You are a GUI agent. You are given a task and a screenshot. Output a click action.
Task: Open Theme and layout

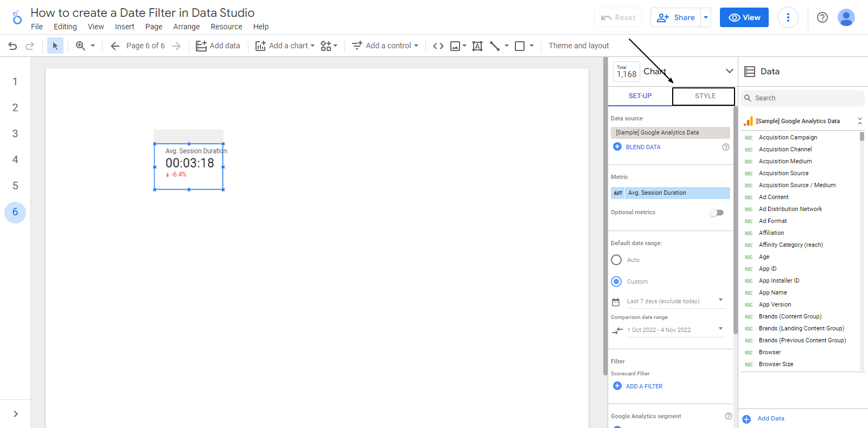(579, 46)
